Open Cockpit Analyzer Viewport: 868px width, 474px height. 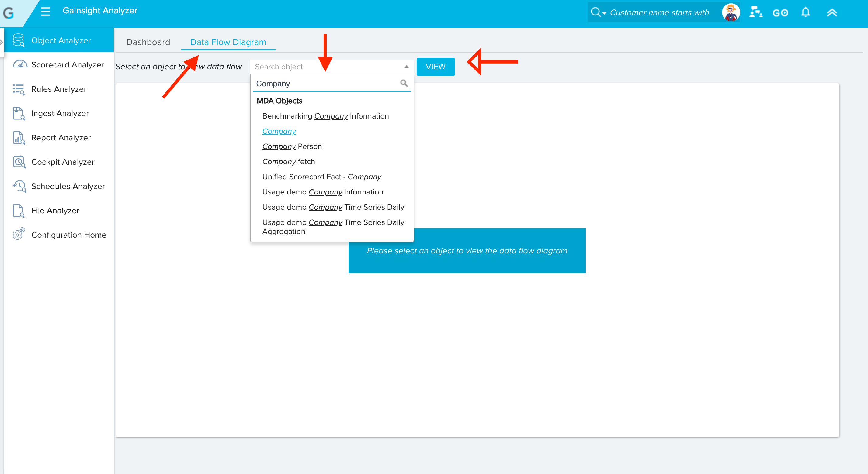point(59,162)
